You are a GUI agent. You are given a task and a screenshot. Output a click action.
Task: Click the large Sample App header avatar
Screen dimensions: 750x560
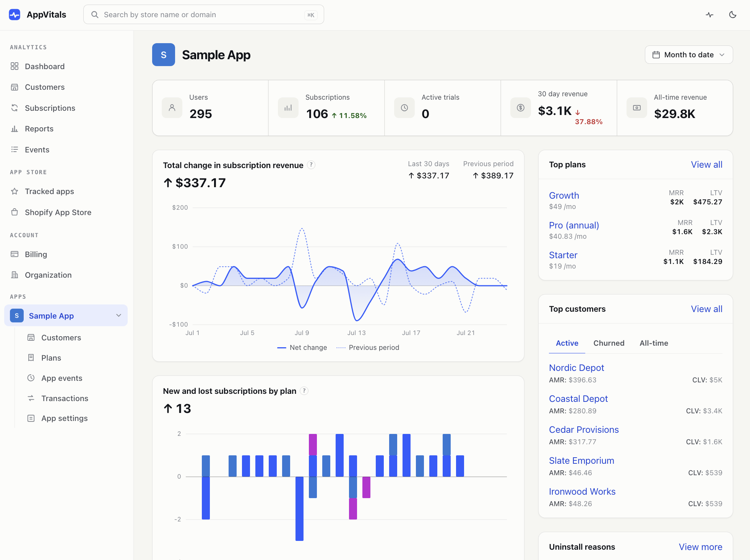click(164, 55)
